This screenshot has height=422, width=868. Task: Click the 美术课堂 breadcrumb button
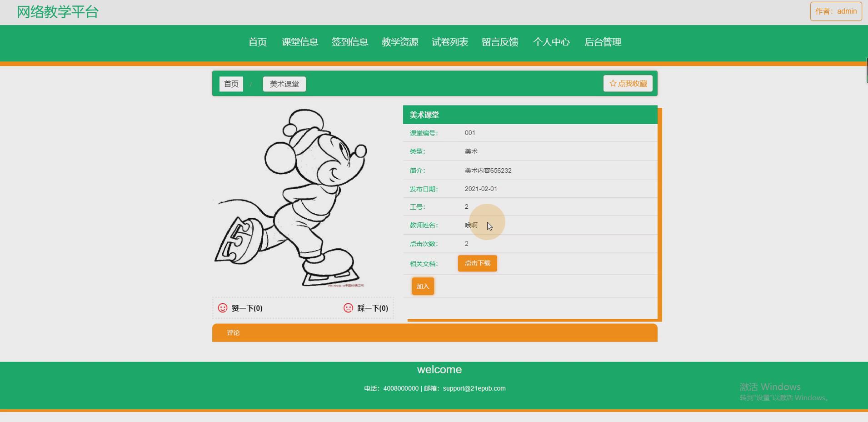[x=284, y=84]
